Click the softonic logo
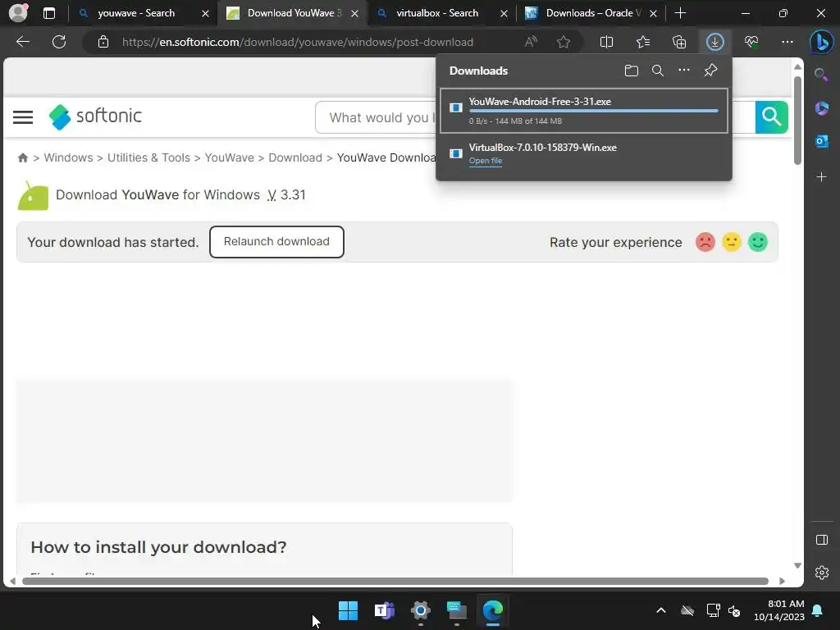Viewport: 840px width, 630px height. pos(95,116)
